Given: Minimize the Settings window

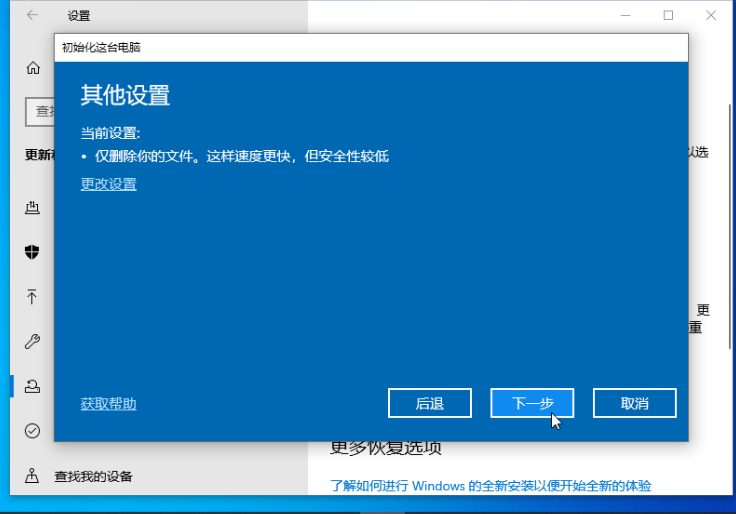Looking at the screenshot, I should point(626,15).
